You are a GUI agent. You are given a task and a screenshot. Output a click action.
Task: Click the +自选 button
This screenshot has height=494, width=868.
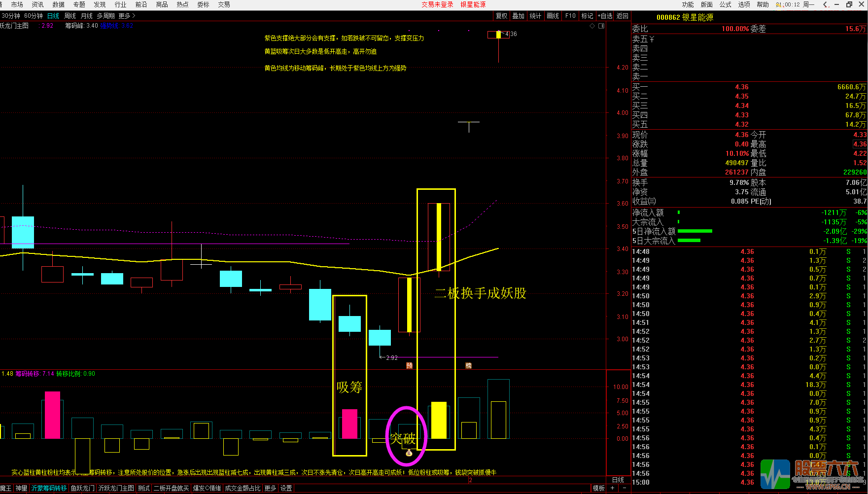click(x=605, y=16)
